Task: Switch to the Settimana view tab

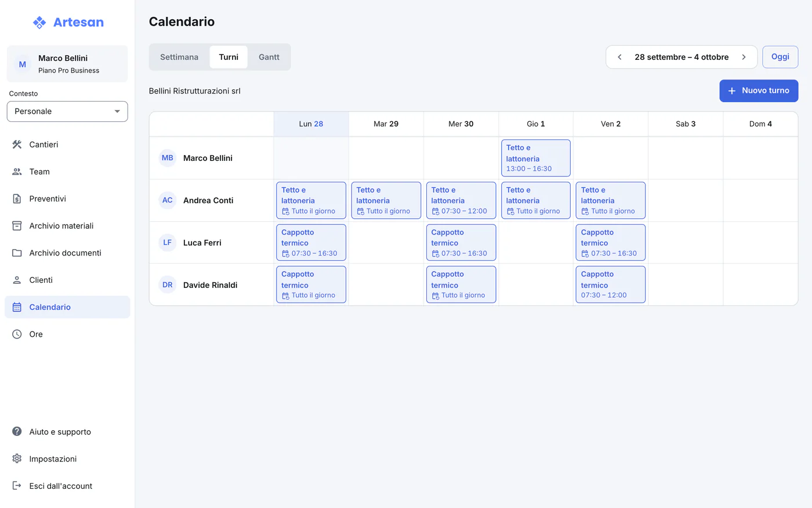Action: [179, 57]
